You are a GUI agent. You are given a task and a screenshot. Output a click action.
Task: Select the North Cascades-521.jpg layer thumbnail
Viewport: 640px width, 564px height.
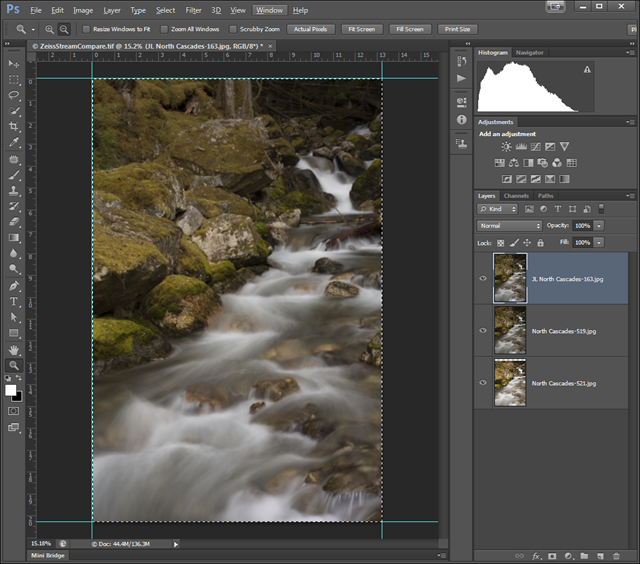[x=510, y=383]
